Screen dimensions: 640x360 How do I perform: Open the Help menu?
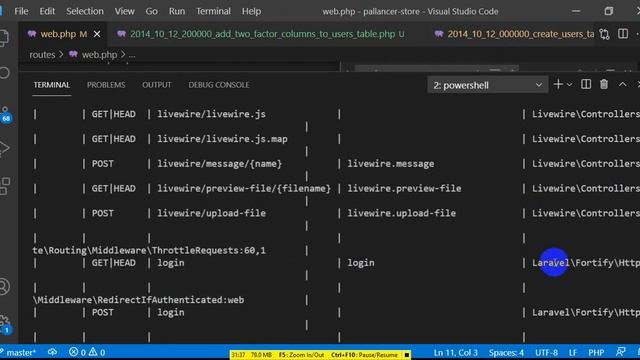251,11
